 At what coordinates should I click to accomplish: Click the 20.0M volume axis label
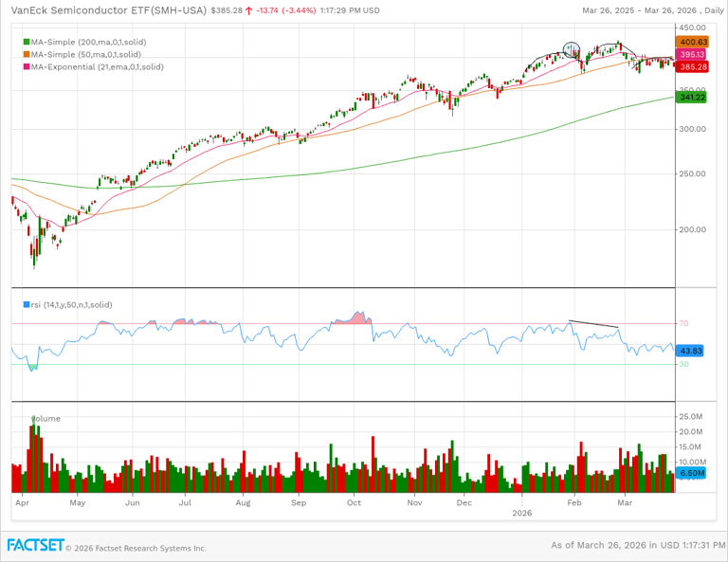[690, 431]
